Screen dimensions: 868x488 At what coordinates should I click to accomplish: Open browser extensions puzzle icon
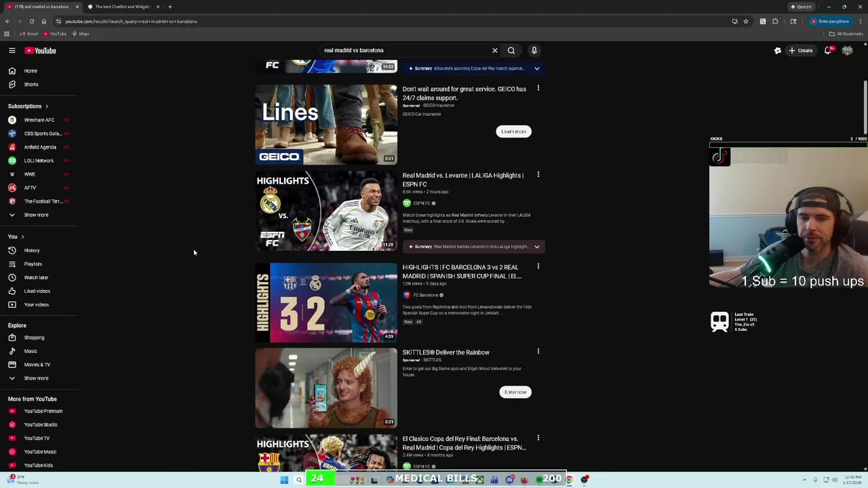775,21
